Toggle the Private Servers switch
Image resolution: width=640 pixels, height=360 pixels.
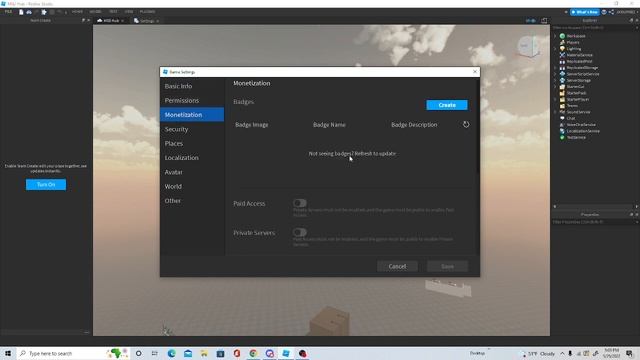tap(300, 232)
